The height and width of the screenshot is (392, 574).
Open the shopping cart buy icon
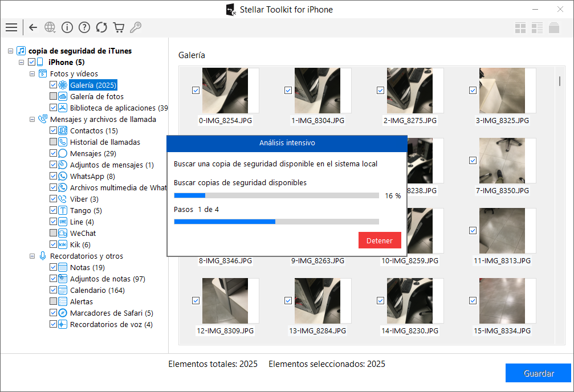[119, 27]
